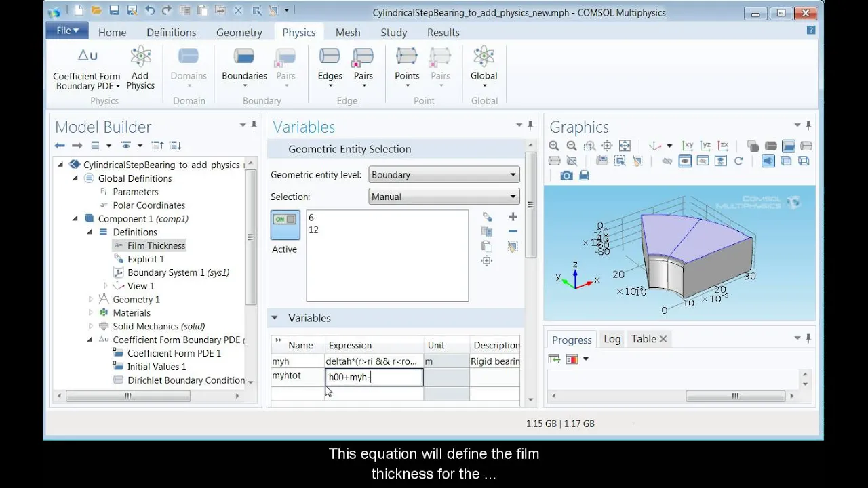Expand all nodes in Model Builder
This screenshot has height=488, width=868.
pos(175,146)
